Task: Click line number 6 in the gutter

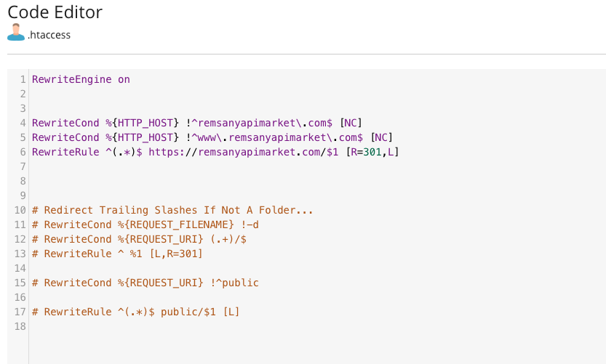Action: 23,152
